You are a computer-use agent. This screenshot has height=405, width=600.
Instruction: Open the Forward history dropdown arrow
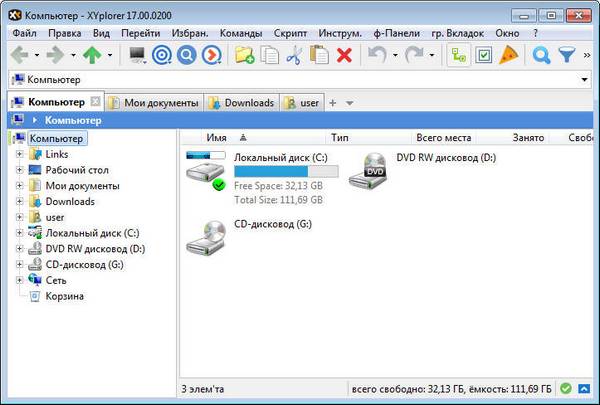pos(73,56)
